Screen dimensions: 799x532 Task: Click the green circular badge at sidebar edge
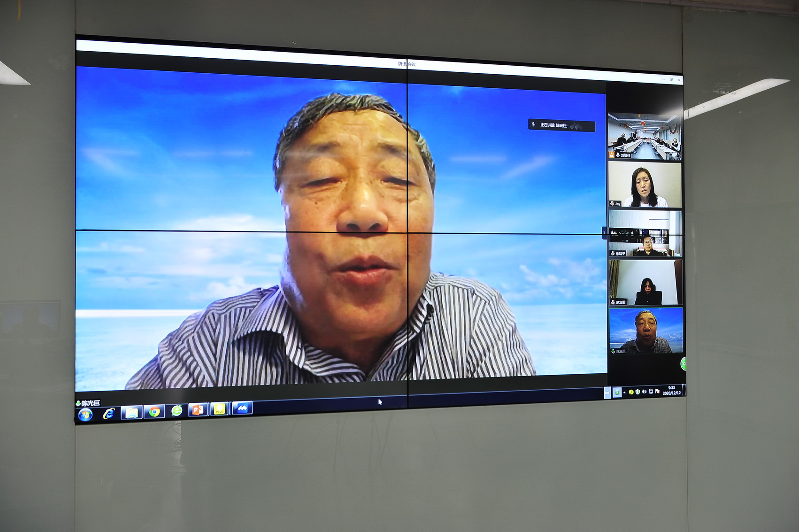click(x=684, y=363)
